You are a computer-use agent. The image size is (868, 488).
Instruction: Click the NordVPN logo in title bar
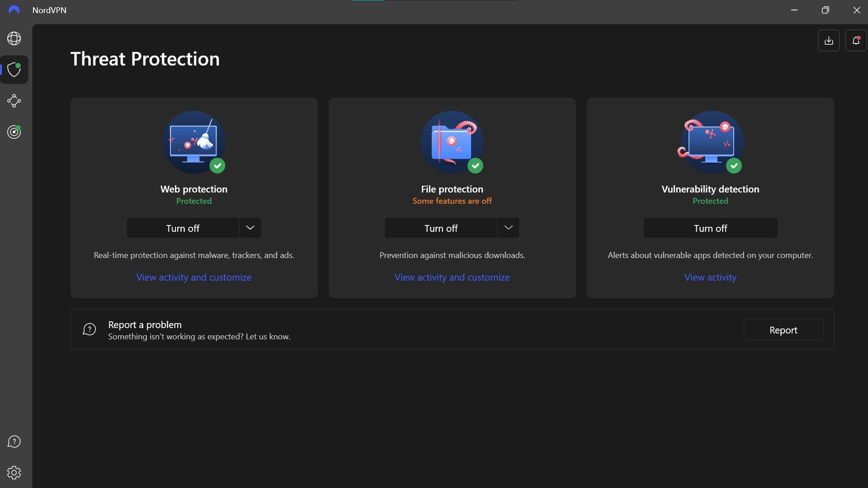(14, 10)
